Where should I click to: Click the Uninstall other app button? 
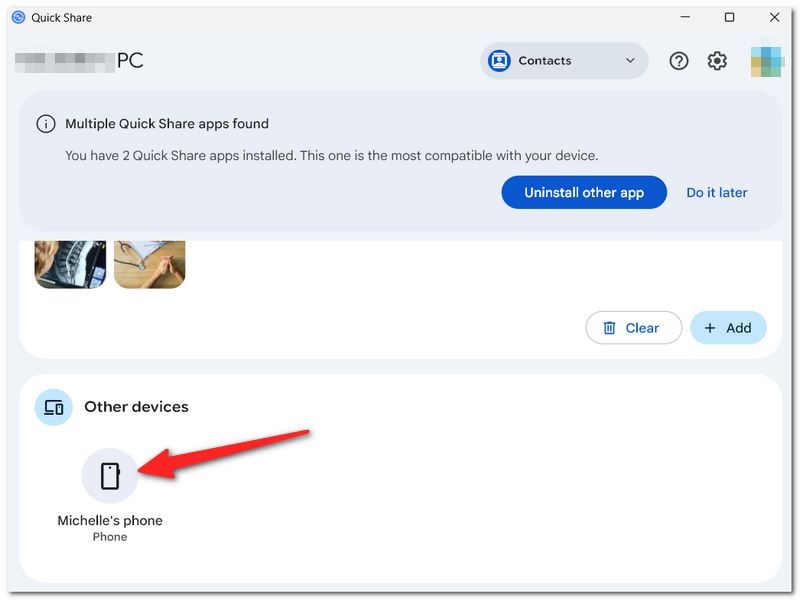[x=584, y=192]
